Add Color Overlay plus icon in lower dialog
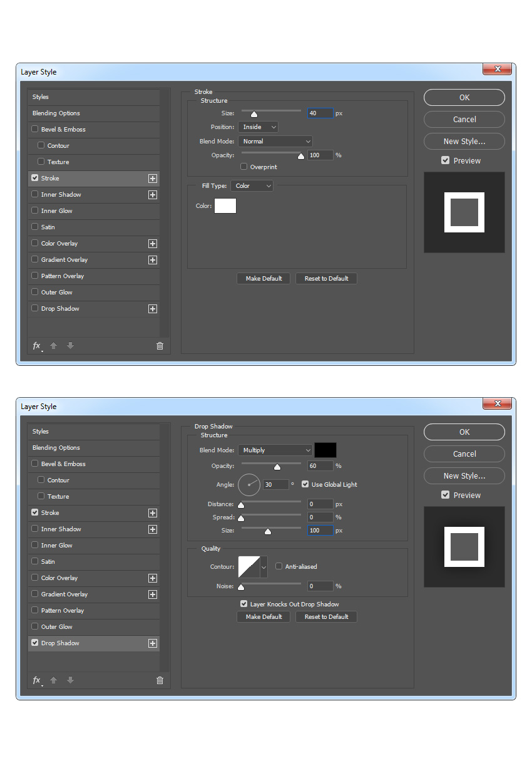The width and height of the screenshot is (532, 763). pyautogui.click(x=152, y=578)
